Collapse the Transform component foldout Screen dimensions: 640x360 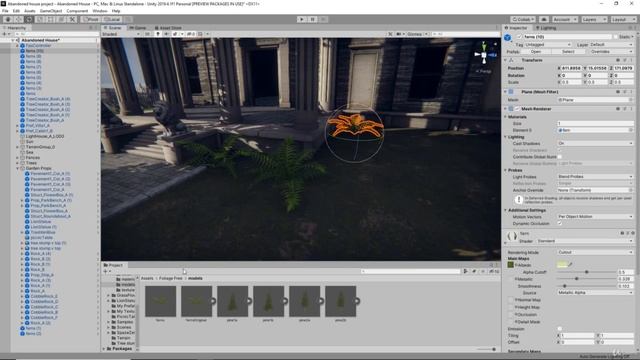(505, 60)
